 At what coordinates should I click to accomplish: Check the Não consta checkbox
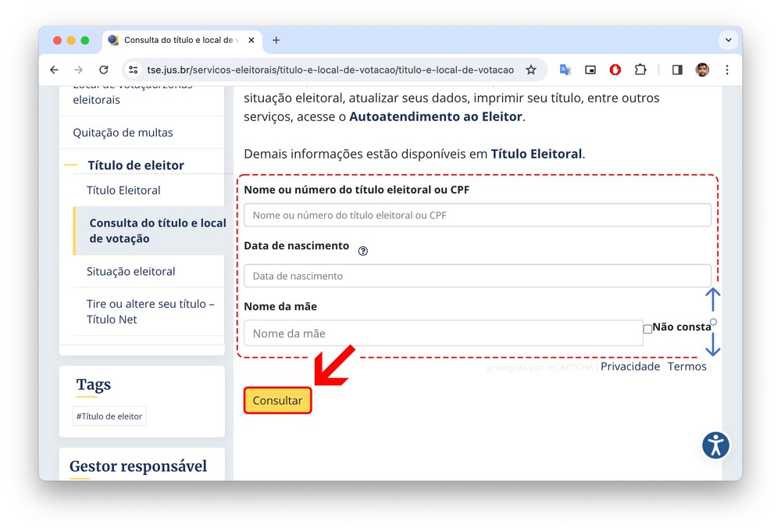tap(647, 329)
